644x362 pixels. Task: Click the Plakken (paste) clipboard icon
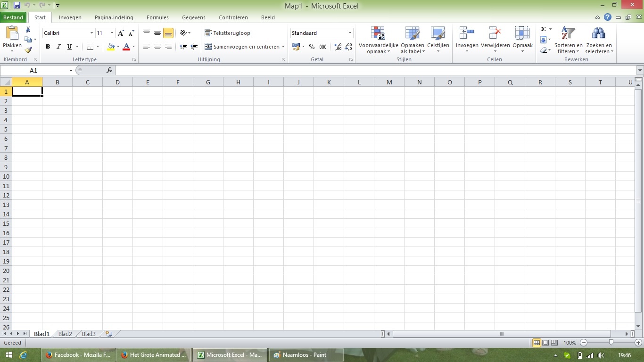(12, 33)
